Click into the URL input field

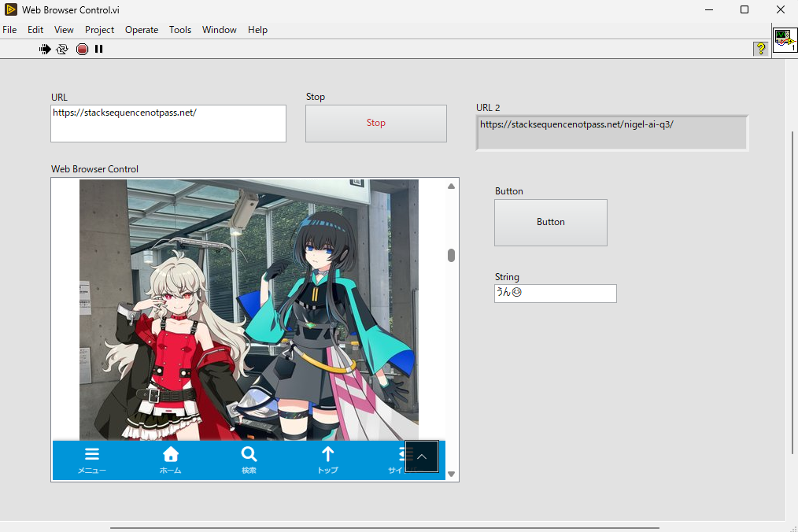coord(168,124)
